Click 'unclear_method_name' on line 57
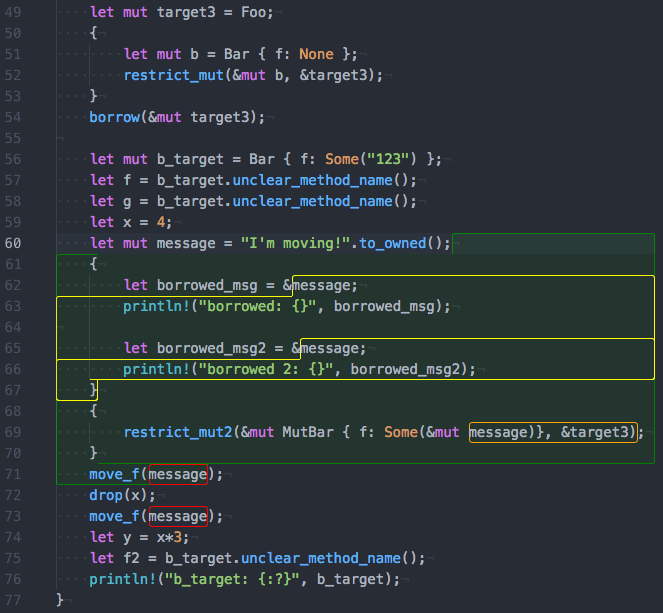Viewport: 663px width, 613px height. click(x=312, y=181)
